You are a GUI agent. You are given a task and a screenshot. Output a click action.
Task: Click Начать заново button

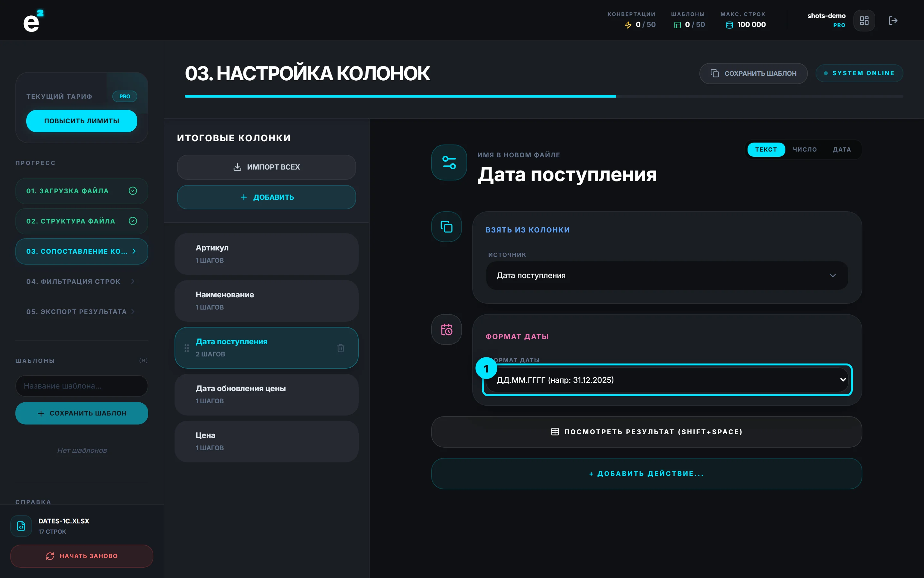tap(81, 556)
